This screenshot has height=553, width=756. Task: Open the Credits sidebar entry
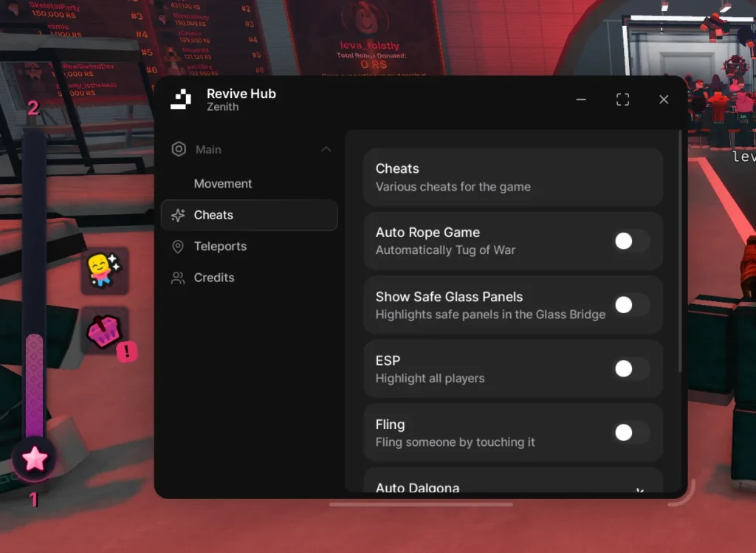(214, 278)
